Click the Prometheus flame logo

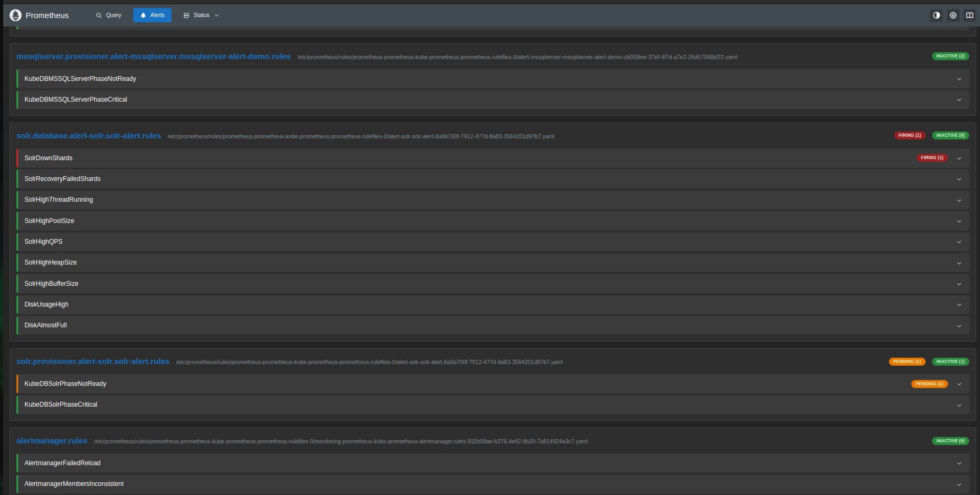(15, 15)
